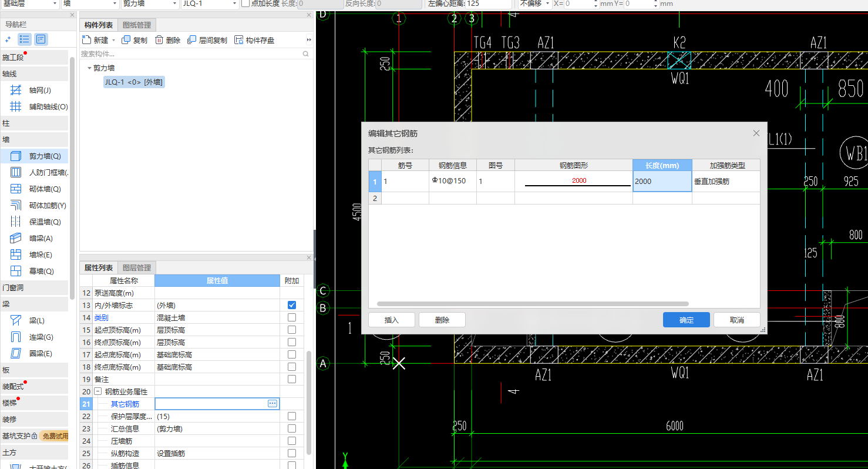The image size is (868, 469).
Task: Close the 编辑其它钢筋 dialog
Action: tap(756, 133)
